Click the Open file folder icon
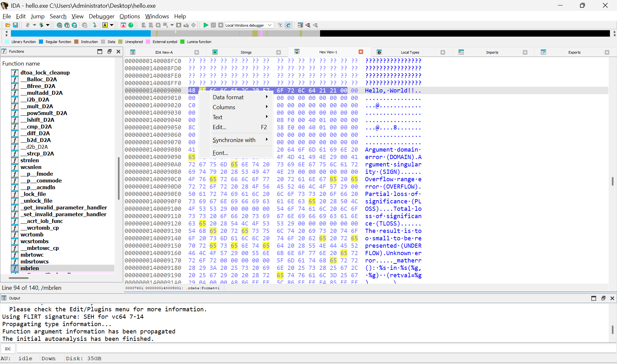 (x=8, y=25)
